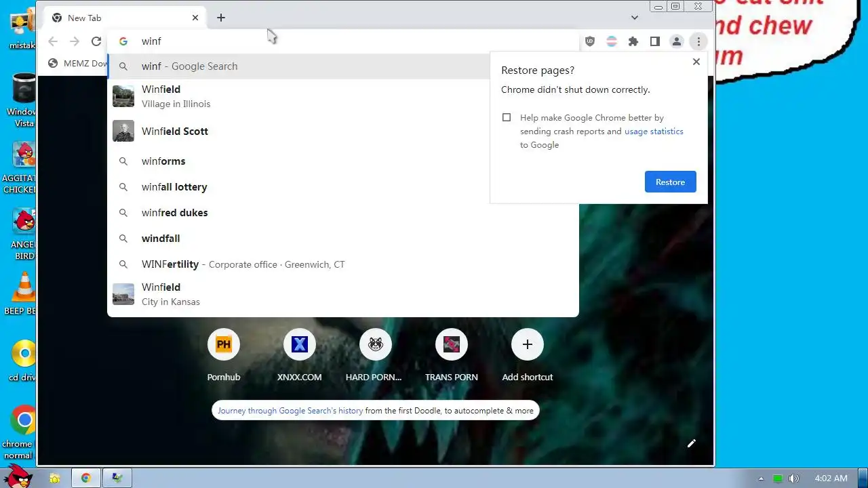Open the Extensions puzzle piece menu
The height and width of the screenshot is (488, 868).
point(633,41)
